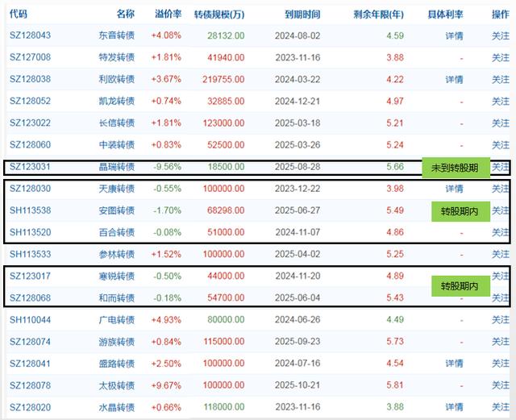Open bond code SZ128020
The height and width of the screenshot is (420, 516).
pyautogui.click(x=31, y=407)
